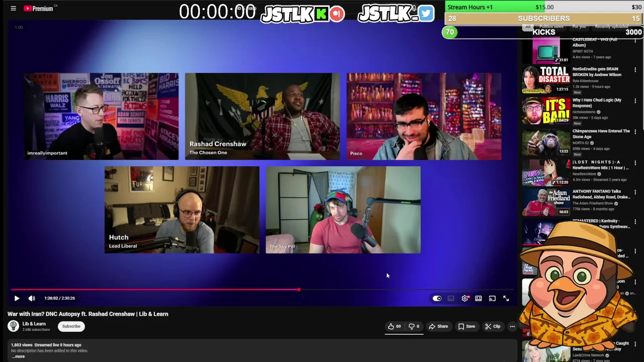The height and width of the screenshot is (362, 644).
Task: Open the title Chimpanzees Have Entered The Stone Age
Action: pos(601,134)
